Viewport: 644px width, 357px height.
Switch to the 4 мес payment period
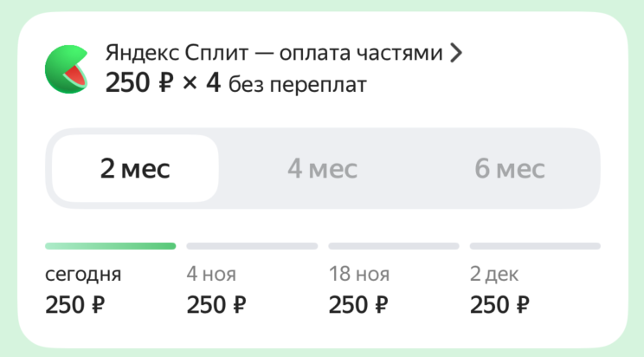[x=322, y=169]
